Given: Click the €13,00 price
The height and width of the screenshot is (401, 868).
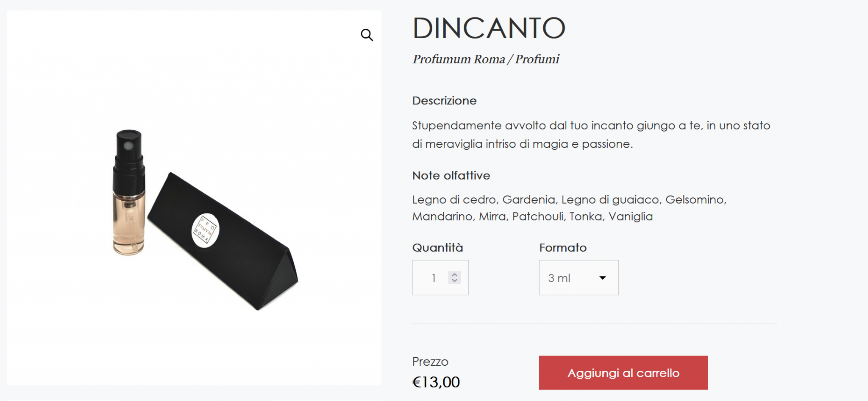Looking at the screenshot, I should click(436, 382).
